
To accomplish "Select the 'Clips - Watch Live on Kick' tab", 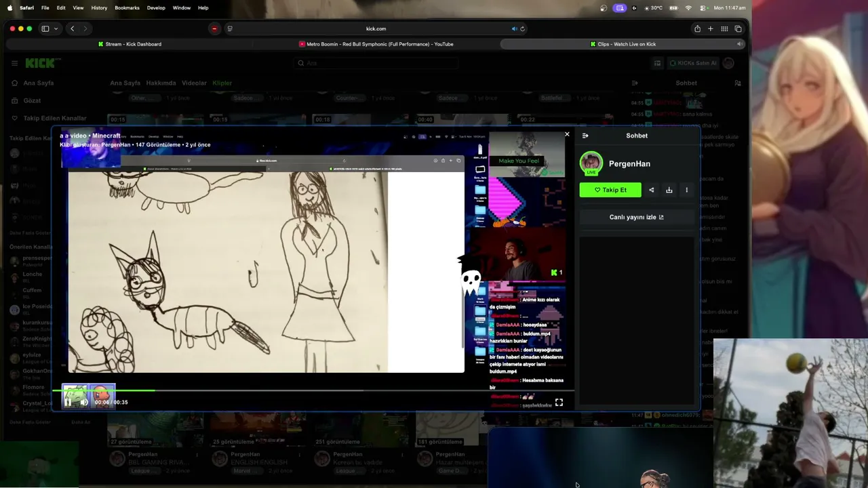I will coord(623,44).
